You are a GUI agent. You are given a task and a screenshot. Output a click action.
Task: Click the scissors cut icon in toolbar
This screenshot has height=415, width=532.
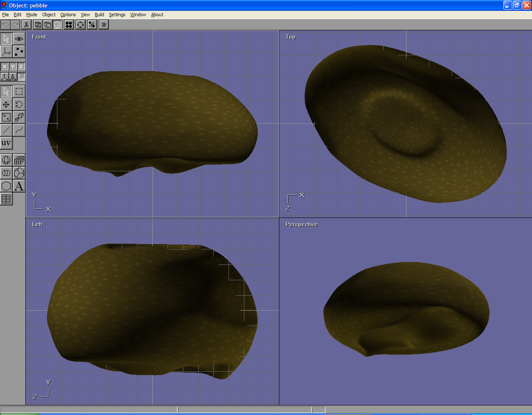26,25
